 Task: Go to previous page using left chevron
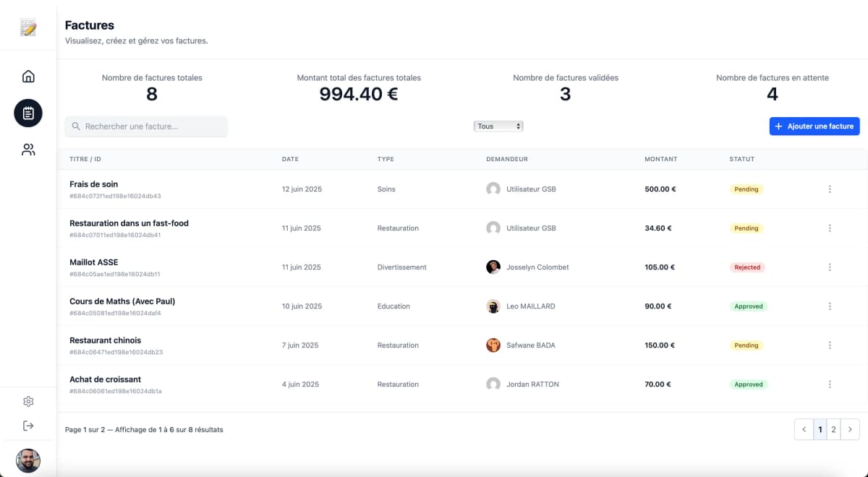[x=804, y=429]
